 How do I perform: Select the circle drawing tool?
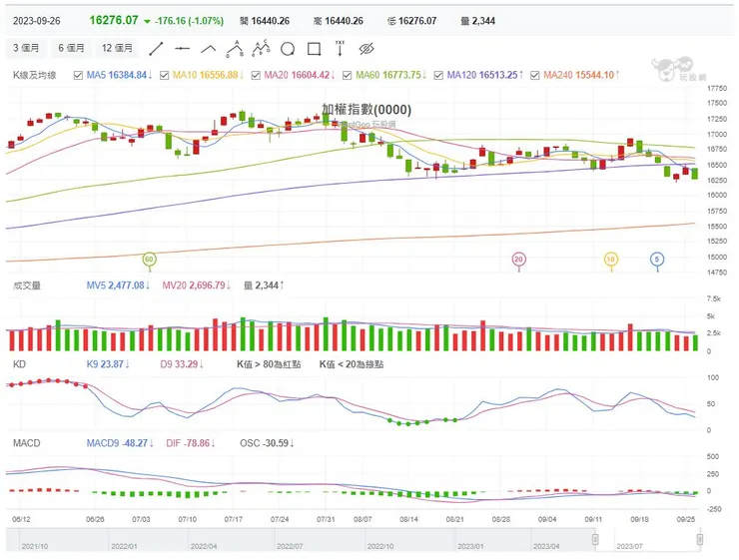coord(288,48)
